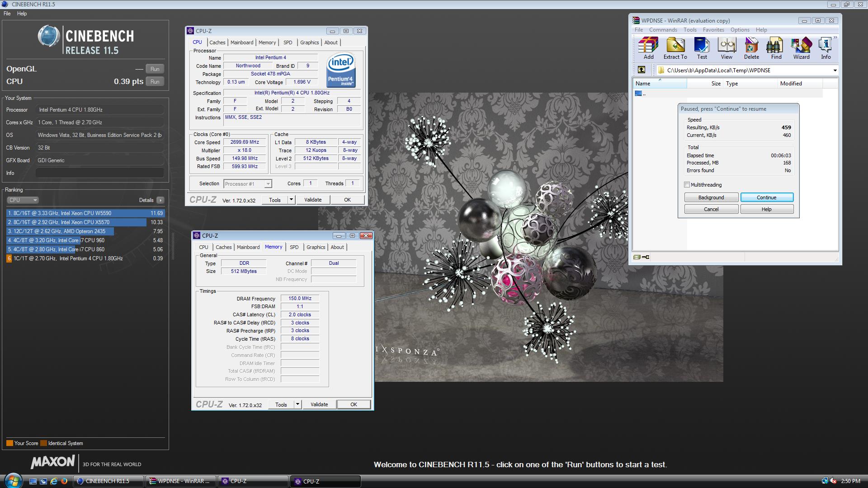Expand Ranking Details arrow in Cinebench
868x488 pixels.
pos(160,200)
